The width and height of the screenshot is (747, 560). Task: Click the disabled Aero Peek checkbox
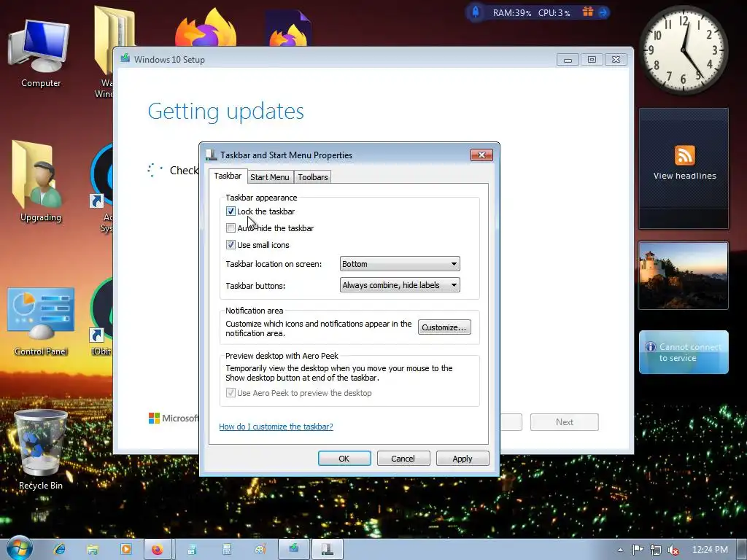click(231, 393)
